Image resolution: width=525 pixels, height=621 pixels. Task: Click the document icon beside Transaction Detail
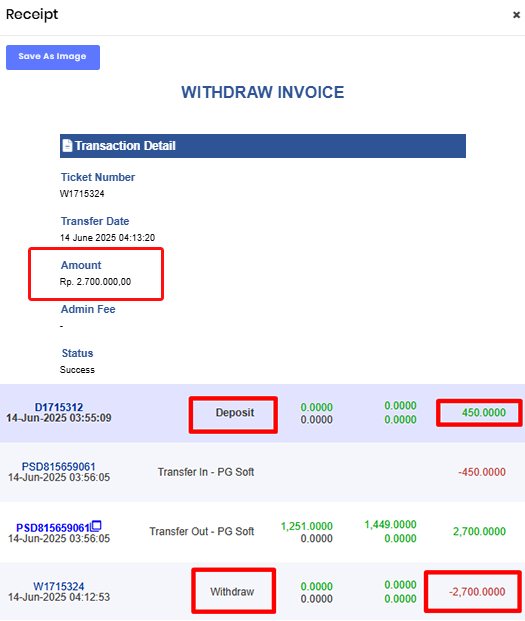pyautogui.click(x=67, y=145)
